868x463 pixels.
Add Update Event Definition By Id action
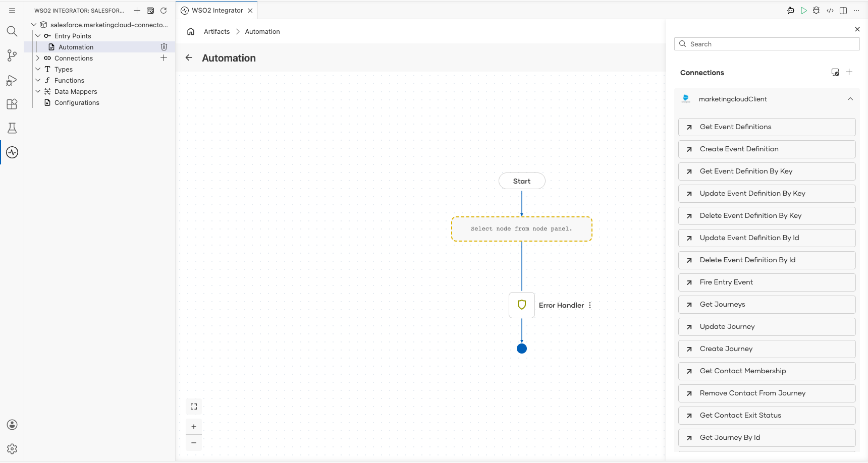click(x=767, y=238)
